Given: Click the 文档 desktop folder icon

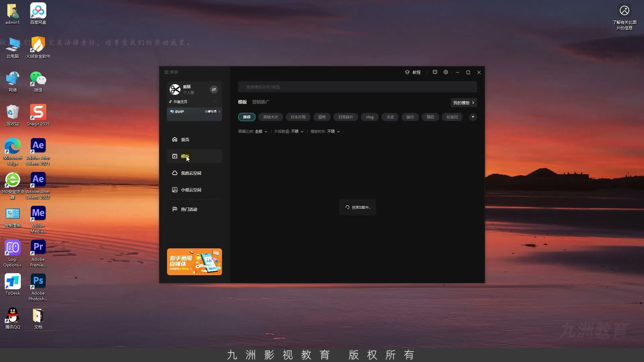Looking at the screenshot, I should (x=38, y=318).
